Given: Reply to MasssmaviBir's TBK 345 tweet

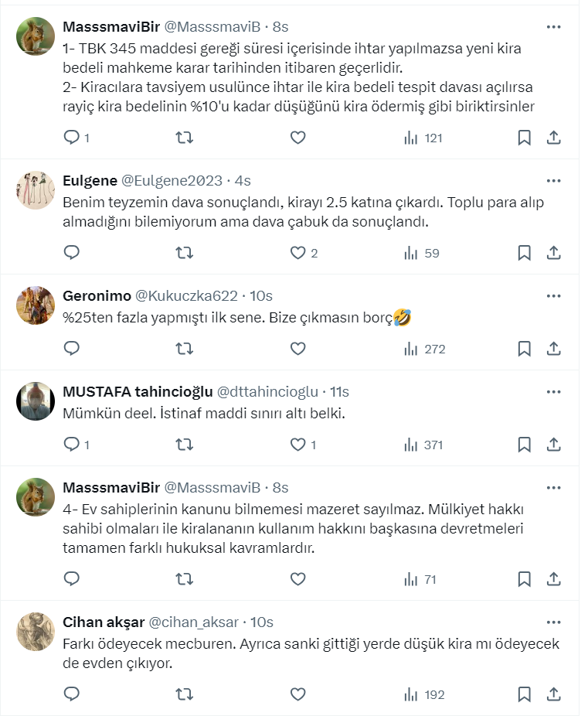Looking at the screenshot, I should click(x=72, y=138).
